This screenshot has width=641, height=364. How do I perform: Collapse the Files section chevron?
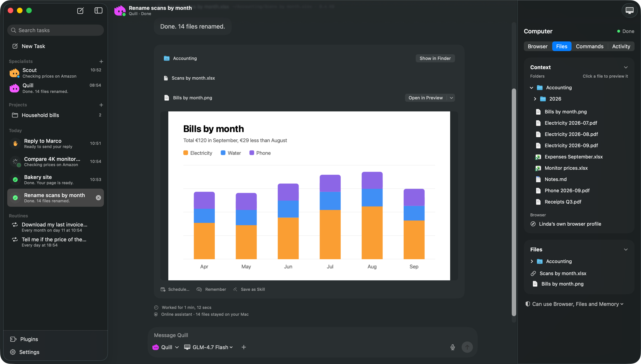tap(626, 250)
